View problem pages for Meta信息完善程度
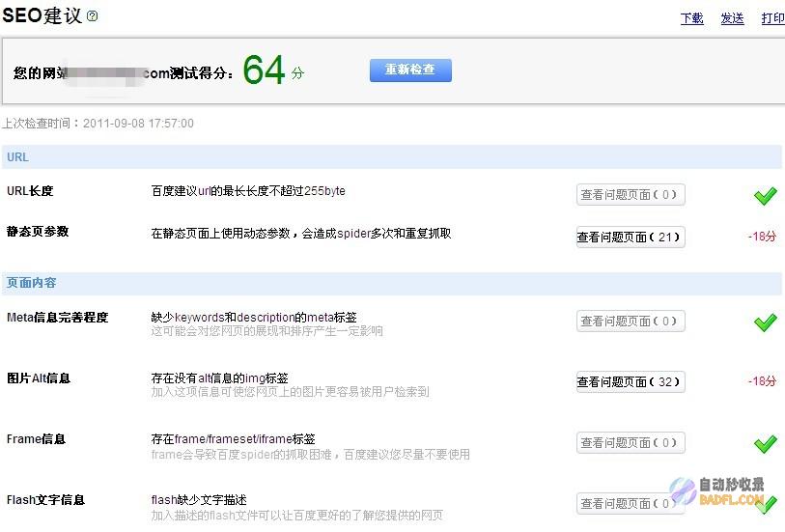The image size is (785, 532). click(x=631, y=322)
